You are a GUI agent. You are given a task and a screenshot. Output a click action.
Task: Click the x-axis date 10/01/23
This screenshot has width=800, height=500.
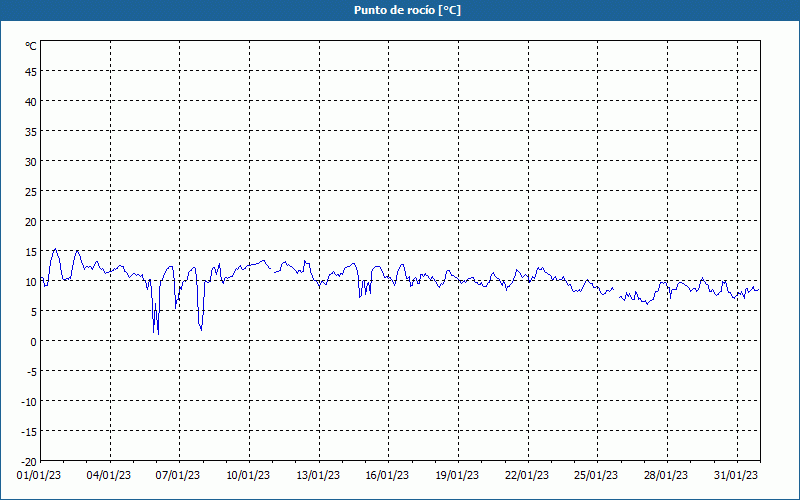pyautogui.click(x=248, y=476)
